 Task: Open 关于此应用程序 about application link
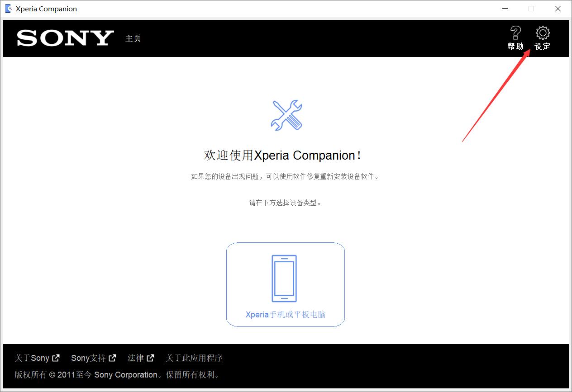pyautogui.click(x=194, y=358)
